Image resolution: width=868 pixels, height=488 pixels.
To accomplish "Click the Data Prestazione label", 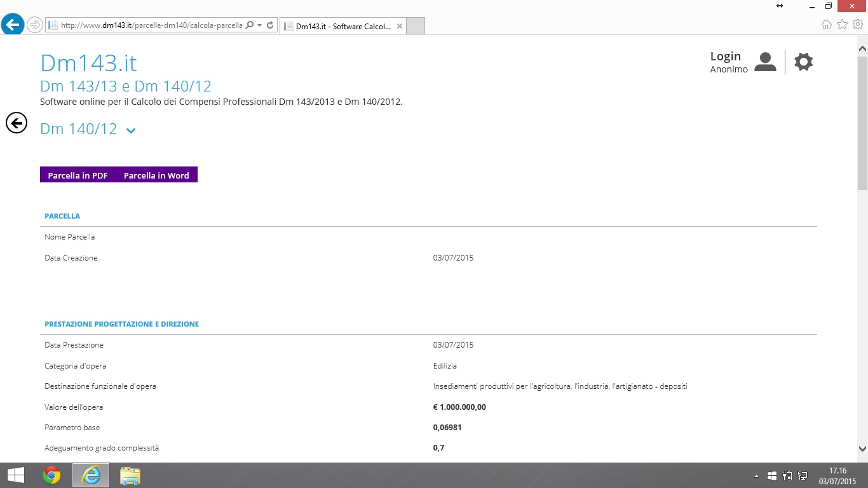I will pyautogui.click(x=74, y=345).
